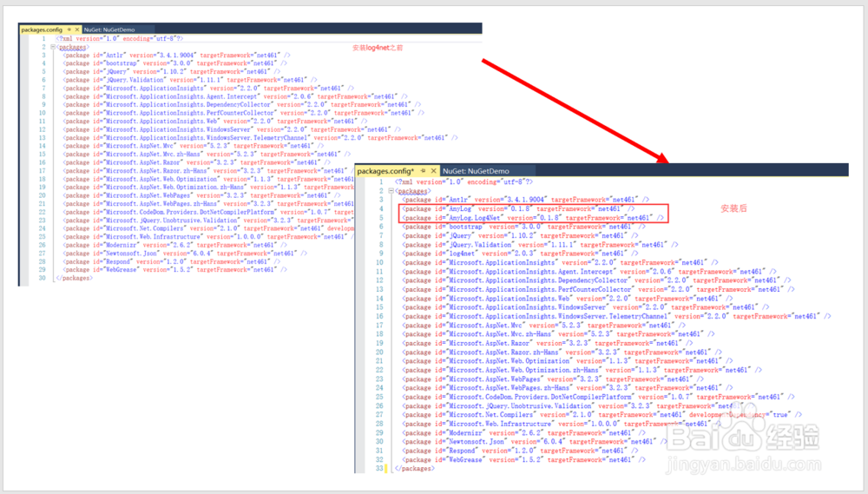Click closing </packages> tag on line 33
The image size is (868, 494).
(x=415, y=469)
